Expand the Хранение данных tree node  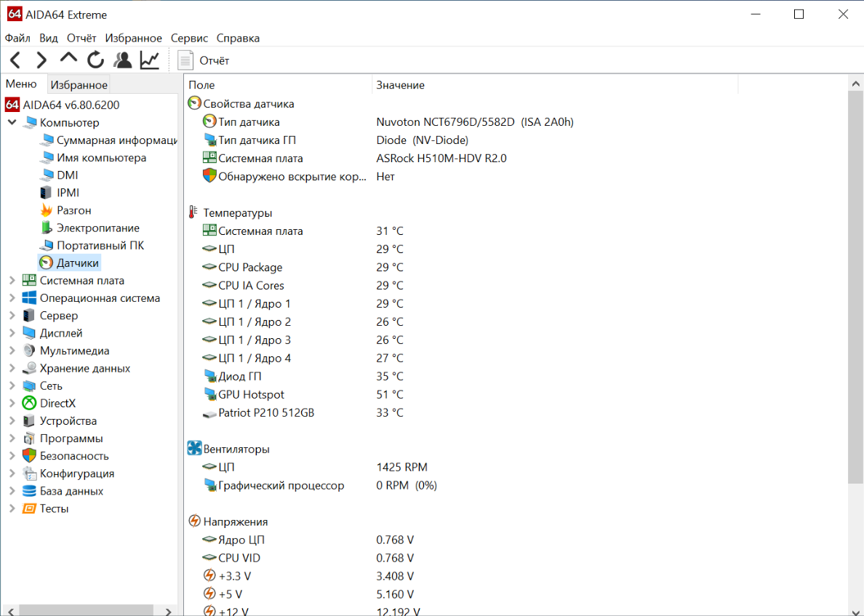point(12,369)
